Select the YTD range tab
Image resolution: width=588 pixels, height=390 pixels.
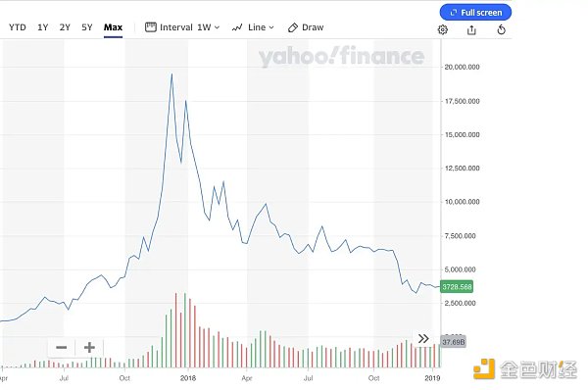coord(18,27)
